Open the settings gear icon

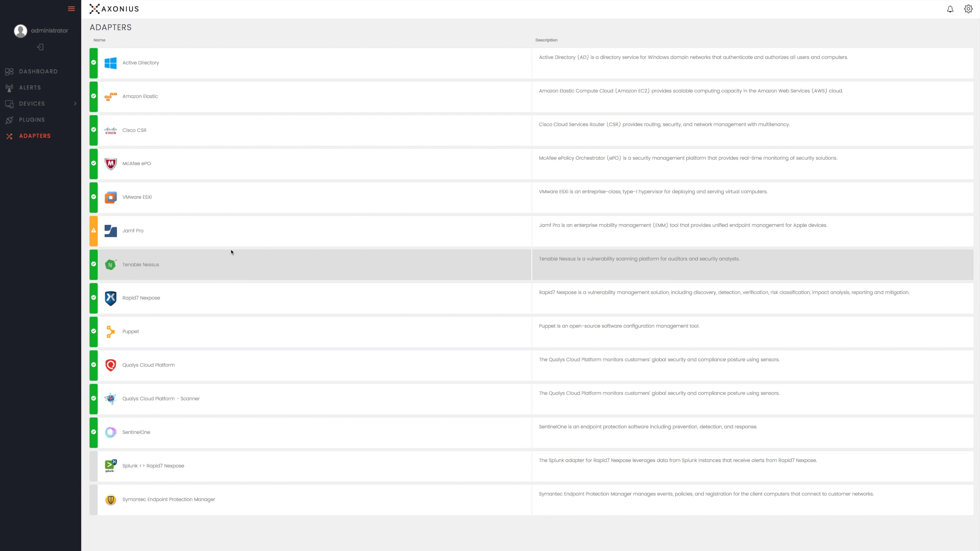[x=968, y=9]
